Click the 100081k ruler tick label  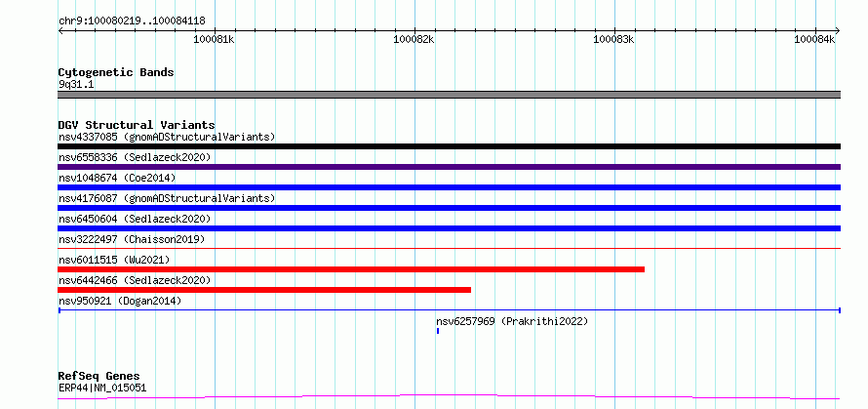pyautogui.click(x=214, y=39)
